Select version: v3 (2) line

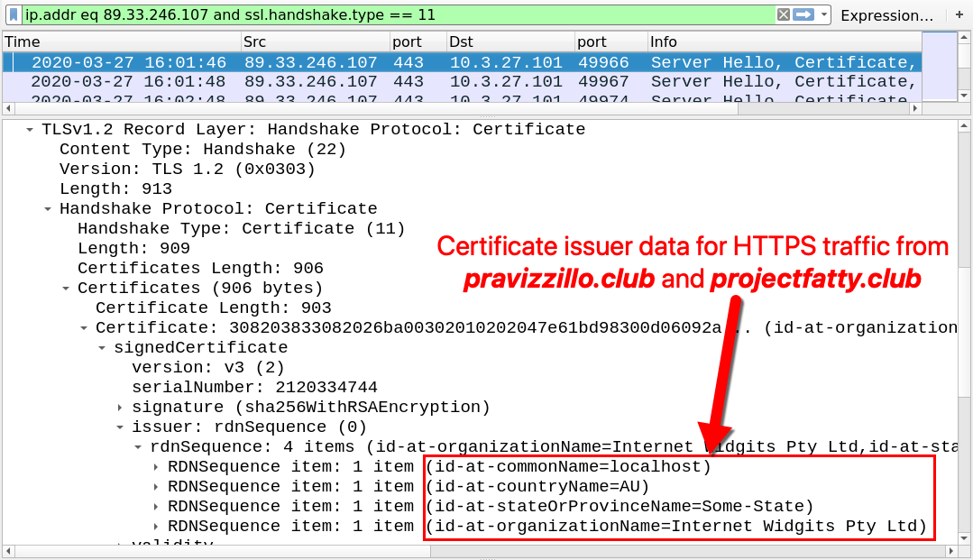(208, 368)
